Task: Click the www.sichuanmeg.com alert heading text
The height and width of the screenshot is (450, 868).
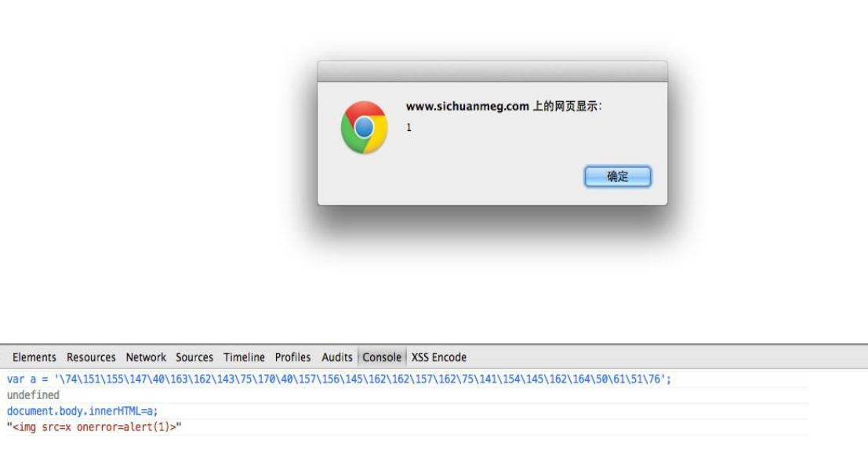Action: click(503, 107)
